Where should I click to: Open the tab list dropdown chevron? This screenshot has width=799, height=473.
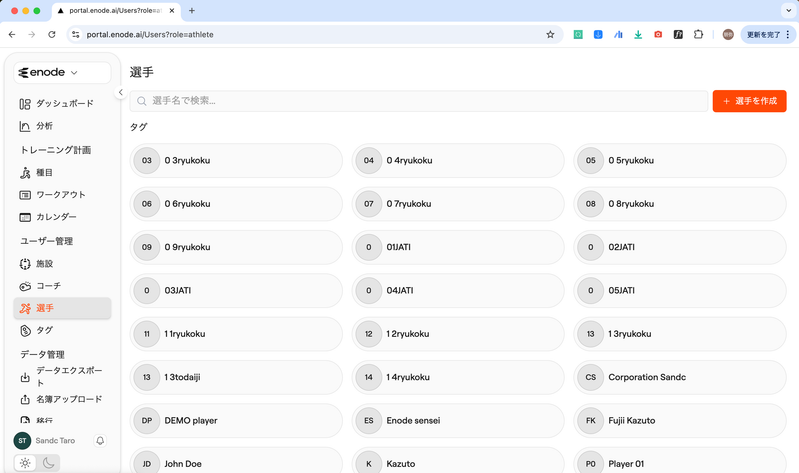[788, 10]
